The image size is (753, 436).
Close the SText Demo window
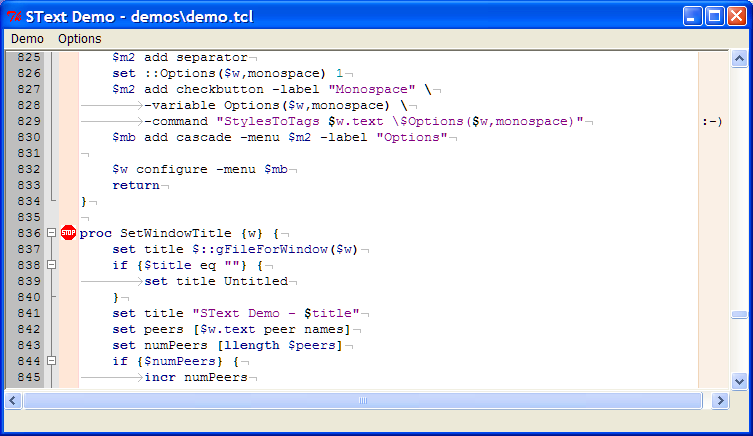click(x=738, y=16)
